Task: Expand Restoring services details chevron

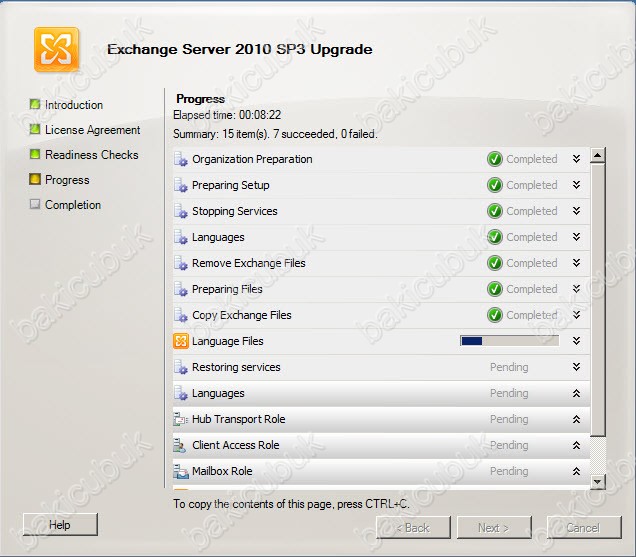Action: [576, 367]
